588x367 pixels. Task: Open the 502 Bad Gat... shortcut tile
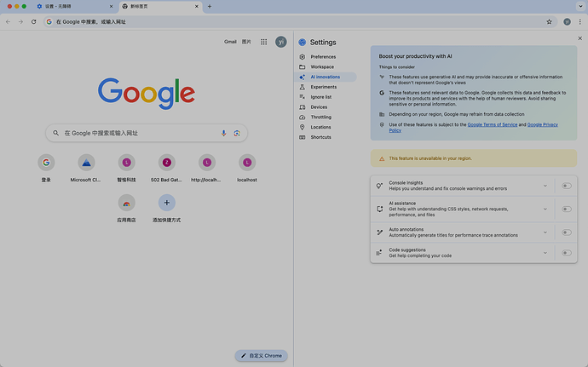click(x=166, y=168)
